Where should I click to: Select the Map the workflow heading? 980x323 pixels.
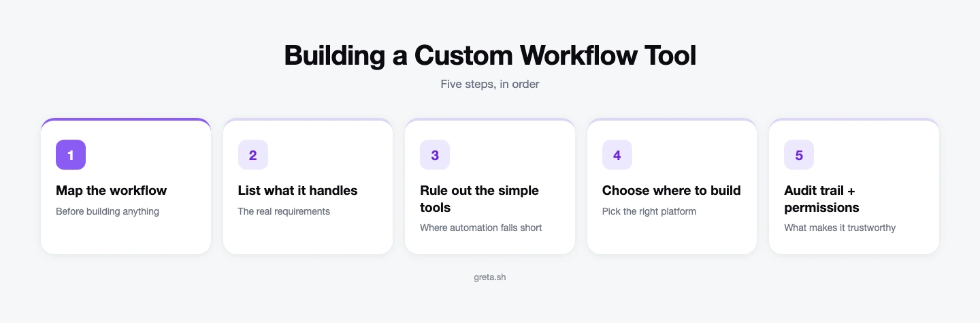click(x=111, y=190)
